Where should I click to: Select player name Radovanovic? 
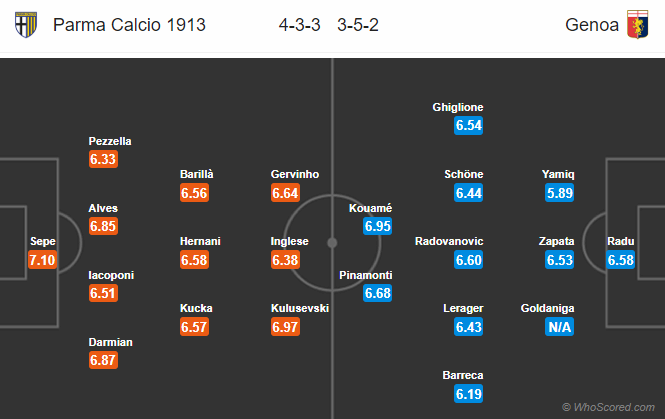pos(449,241)
